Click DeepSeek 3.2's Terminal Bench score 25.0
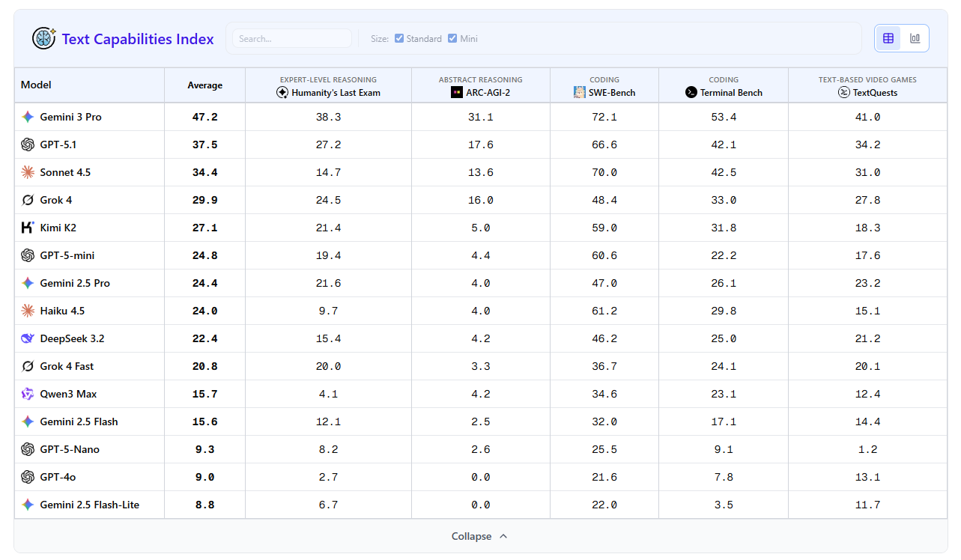The image size is (961, 560). pyautogui.click(x=724, y=338)
